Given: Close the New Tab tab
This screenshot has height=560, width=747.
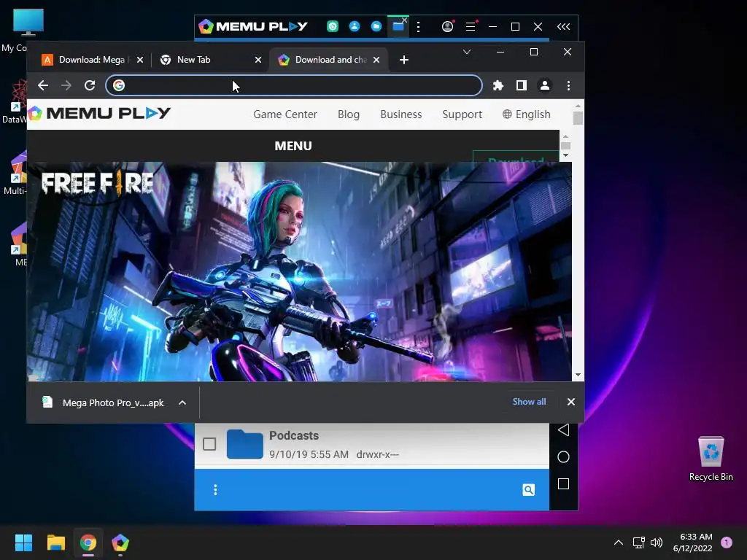Looking at the screenshot, I should click(x=258, y=60).
